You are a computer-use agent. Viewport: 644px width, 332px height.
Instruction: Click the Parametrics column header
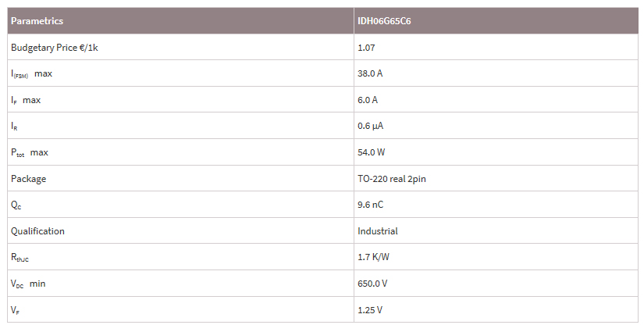point(37,21)
